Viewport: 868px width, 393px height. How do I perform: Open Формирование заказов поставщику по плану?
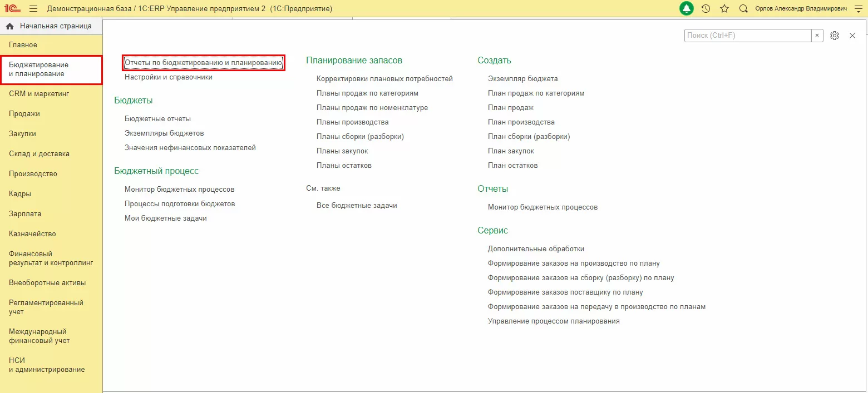point(565,292)
